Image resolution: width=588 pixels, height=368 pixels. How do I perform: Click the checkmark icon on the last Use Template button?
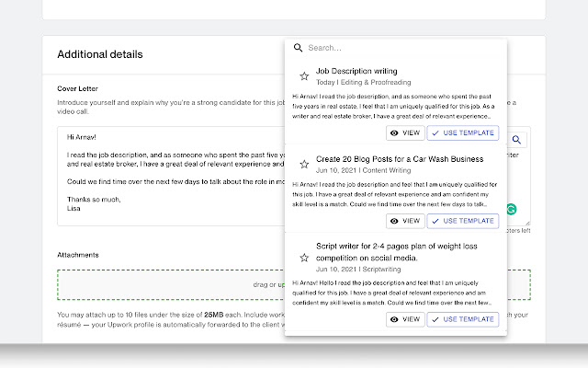435,319
